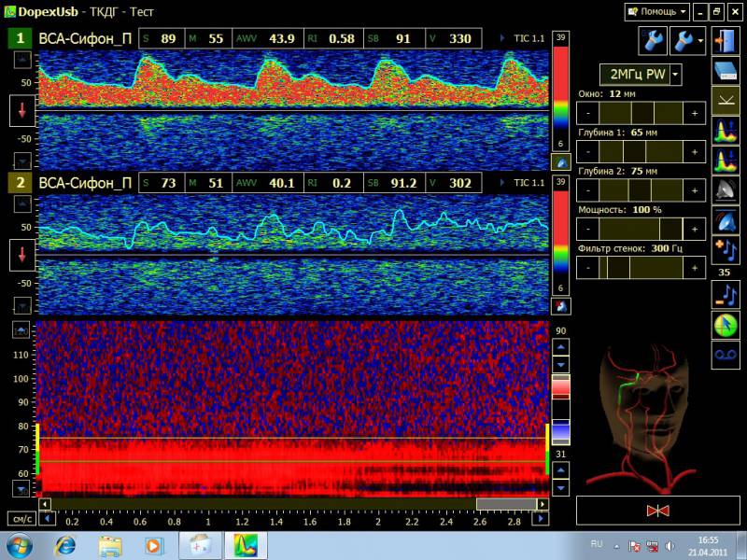Click the см/с units button
Screen dimensions: 747x560
coord(21,519)
